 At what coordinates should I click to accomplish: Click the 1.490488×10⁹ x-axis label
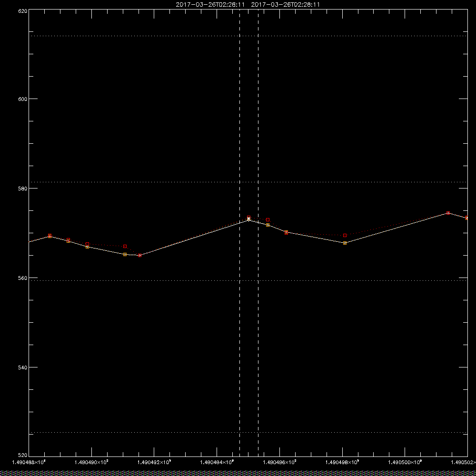29,462
